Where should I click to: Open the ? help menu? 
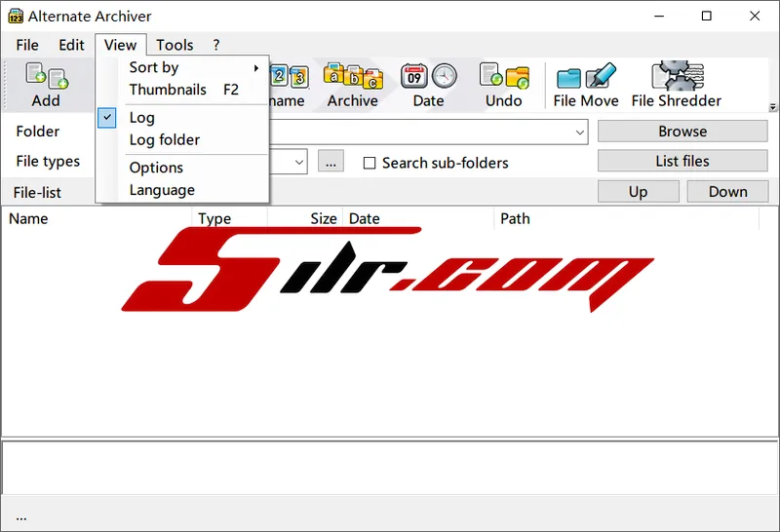pyautogui.click(x=215, y=45)
